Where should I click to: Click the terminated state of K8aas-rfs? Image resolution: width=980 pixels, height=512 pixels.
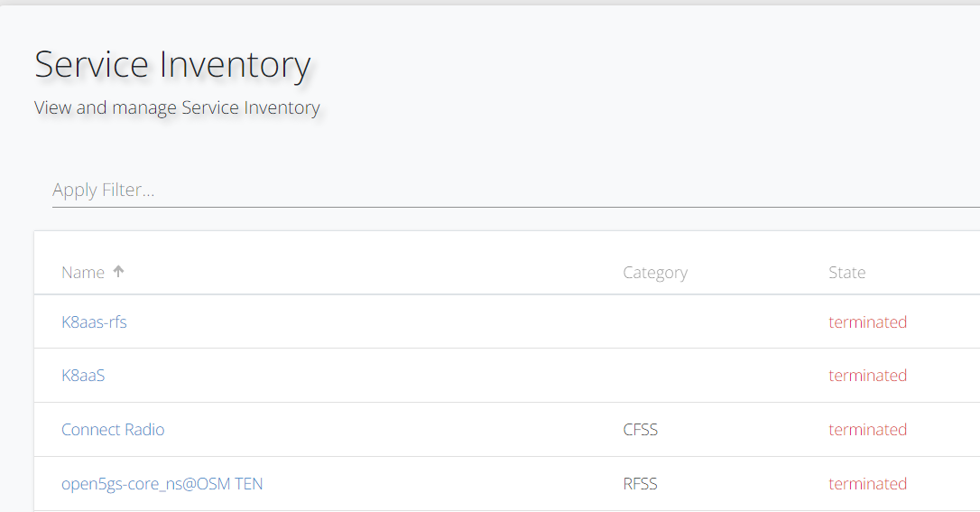click(867, 322)
